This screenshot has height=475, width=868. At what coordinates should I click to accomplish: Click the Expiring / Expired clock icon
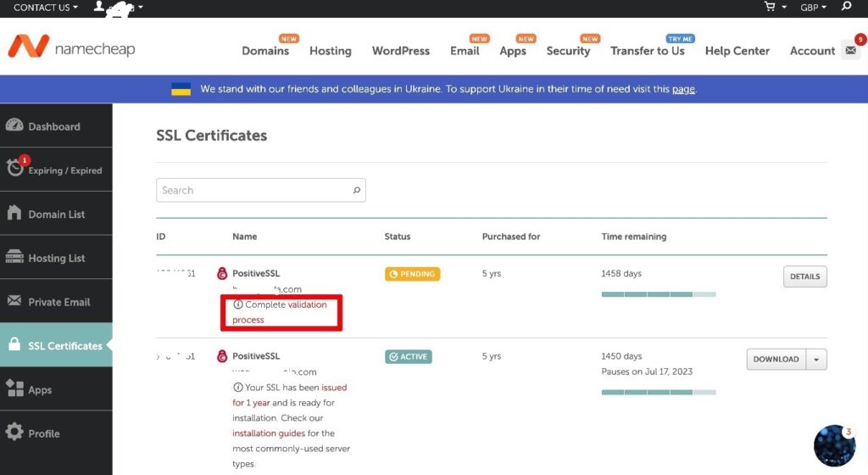[x=15, y=168]
